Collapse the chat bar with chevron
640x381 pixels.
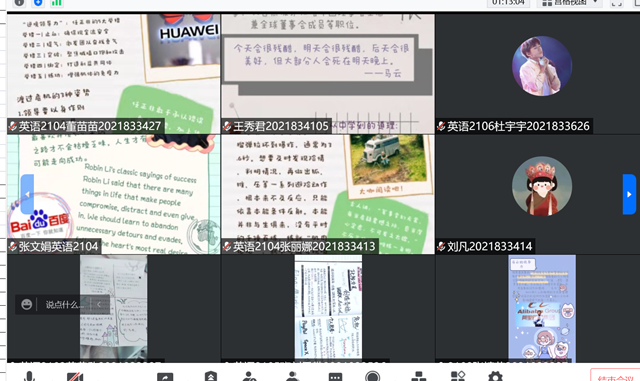[x=99, y=305]
